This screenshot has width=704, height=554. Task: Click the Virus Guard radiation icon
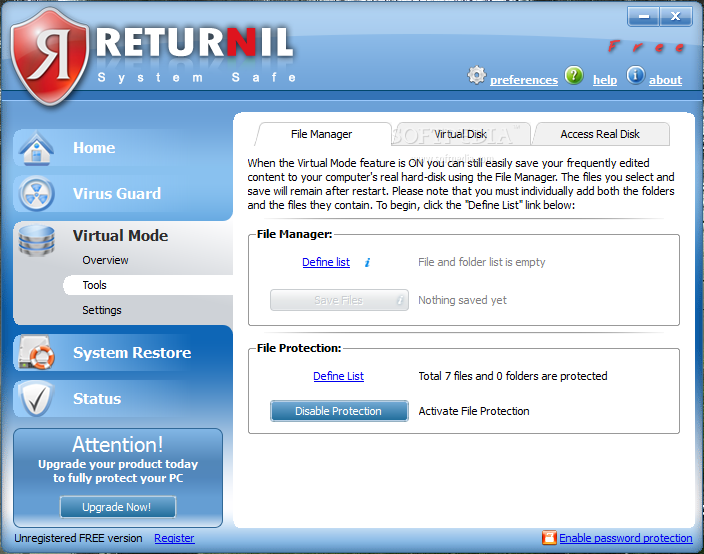pos(36,194)
